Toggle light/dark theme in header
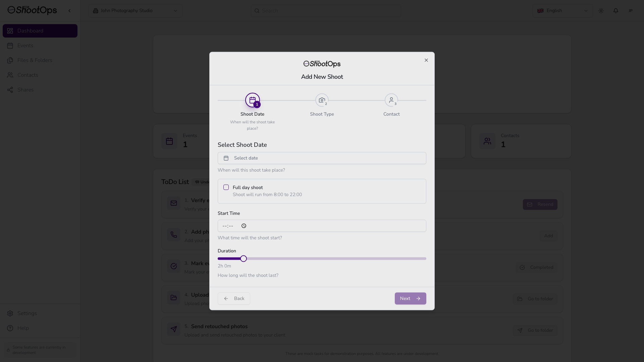Image resolution: width=644 pixels, height=362 pixels. coord(601,11)
